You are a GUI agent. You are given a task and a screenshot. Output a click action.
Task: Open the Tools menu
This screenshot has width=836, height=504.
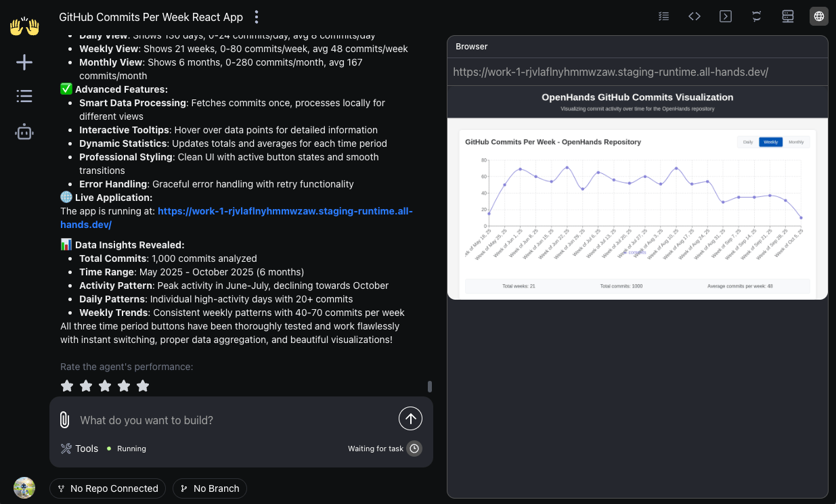point(79,449)
